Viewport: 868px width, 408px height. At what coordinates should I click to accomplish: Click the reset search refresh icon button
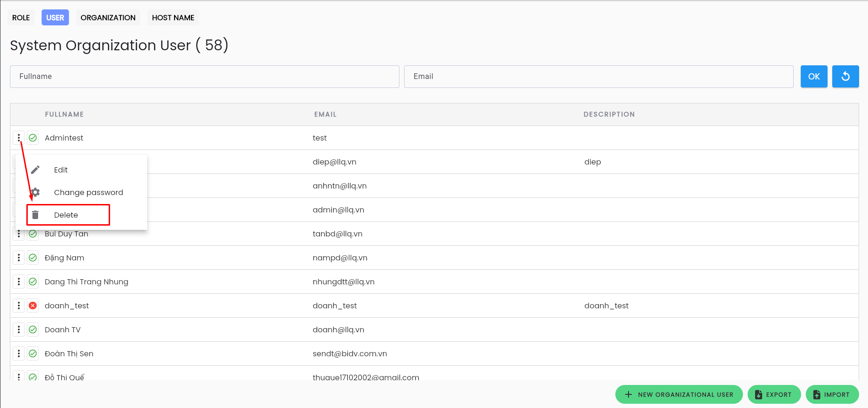coord(845,76)
